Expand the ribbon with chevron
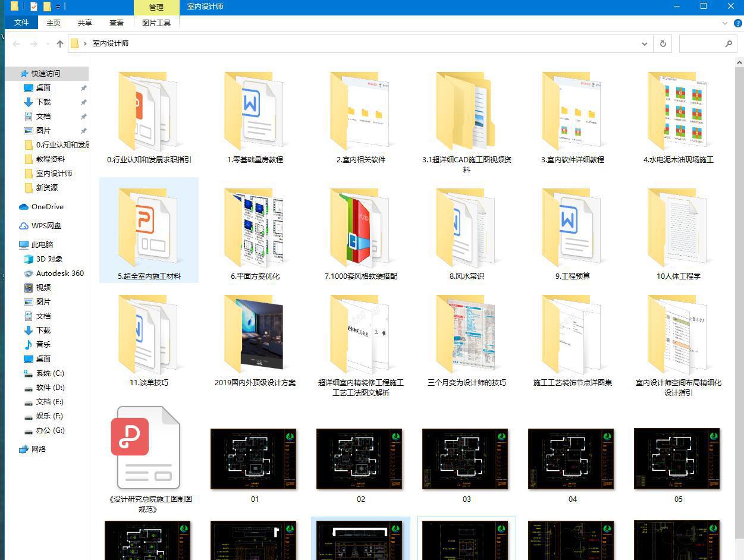The image size is (744, 560). pyautogui.click(x=725, y=23)
